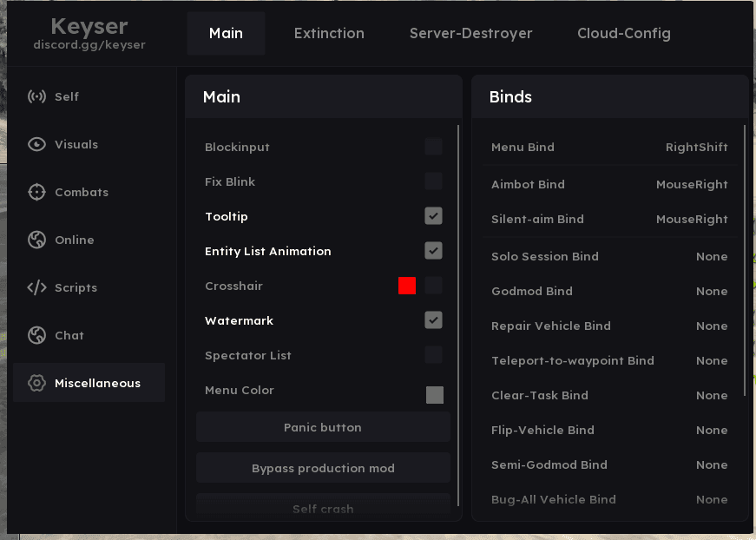Click the Scripts code icon
The width and height of the screenshot is (756, 540).
[x=36, y=287]
